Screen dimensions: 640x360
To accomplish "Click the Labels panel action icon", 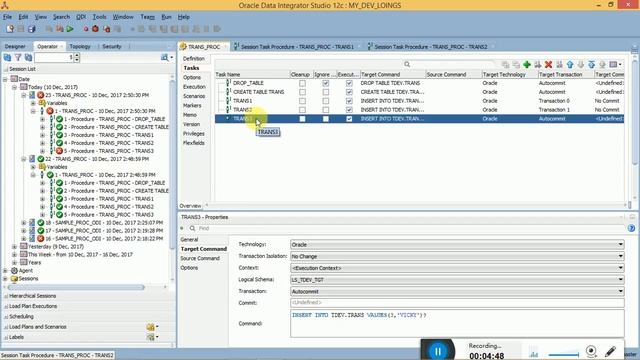I will [152, 337].
